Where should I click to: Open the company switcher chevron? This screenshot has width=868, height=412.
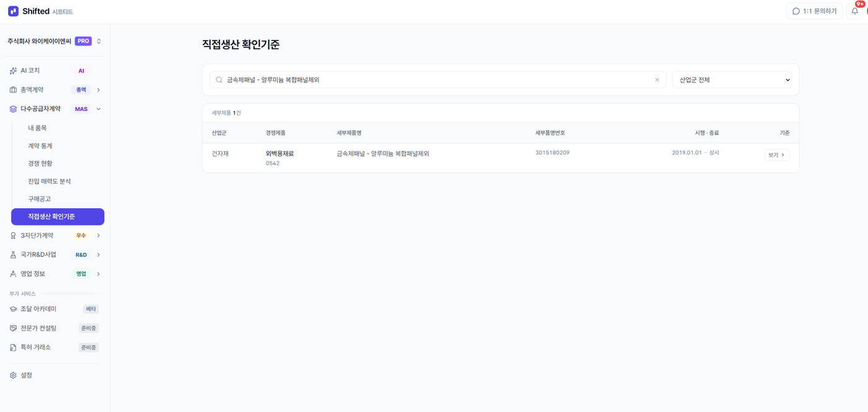(x=99, y=42)
